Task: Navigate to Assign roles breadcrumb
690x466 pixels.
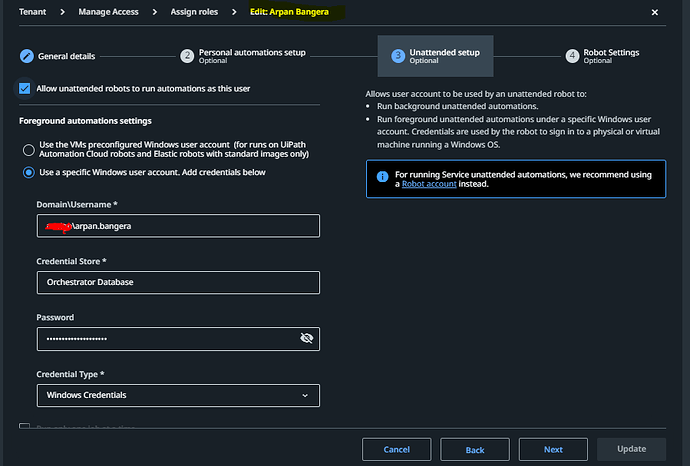Action: click(193, 13)
